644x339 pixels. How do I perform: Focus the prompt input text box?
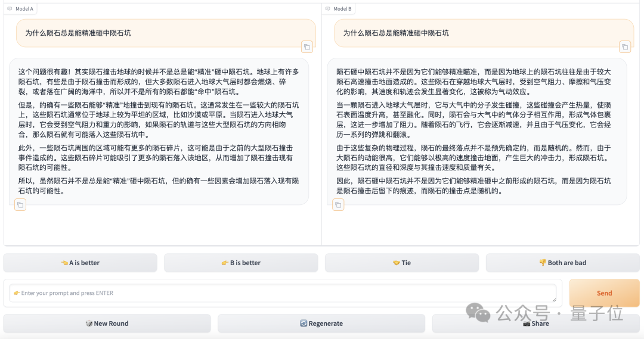tap(282, 293)
